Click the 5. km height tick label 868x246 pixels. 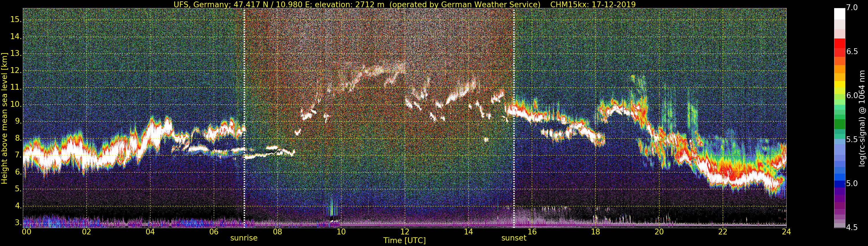tap(18, 189)
